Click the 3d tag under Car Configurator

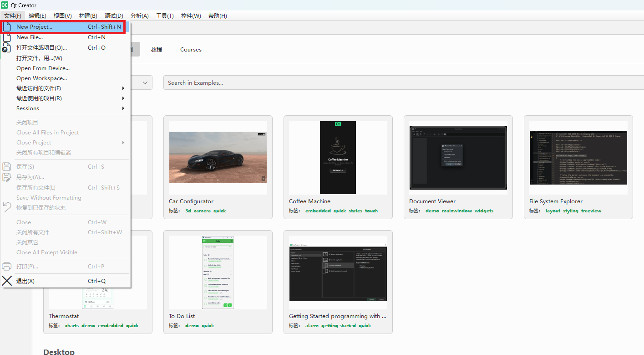[x=188, y=211]
